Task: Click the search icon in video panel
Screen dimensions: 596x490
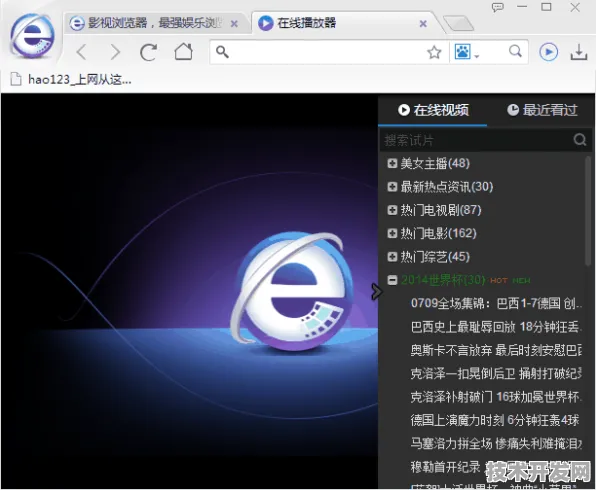Action: 580,140
